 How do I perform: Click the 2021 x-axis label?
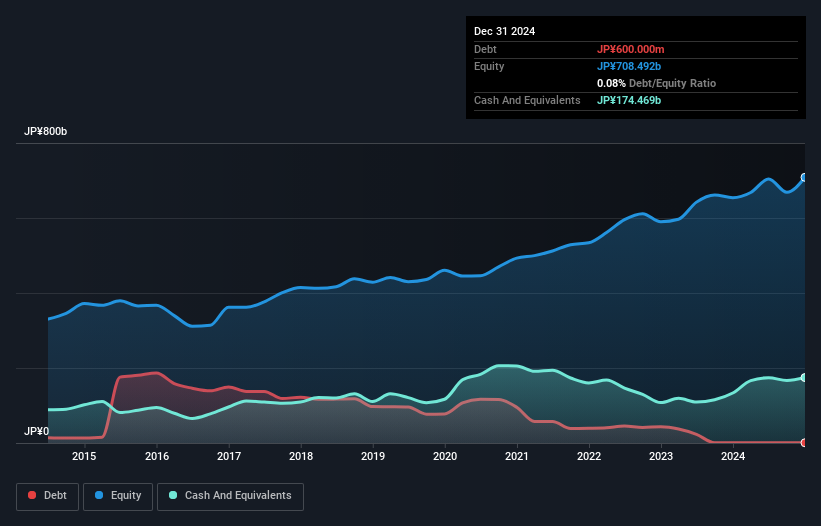pos(517,456)
